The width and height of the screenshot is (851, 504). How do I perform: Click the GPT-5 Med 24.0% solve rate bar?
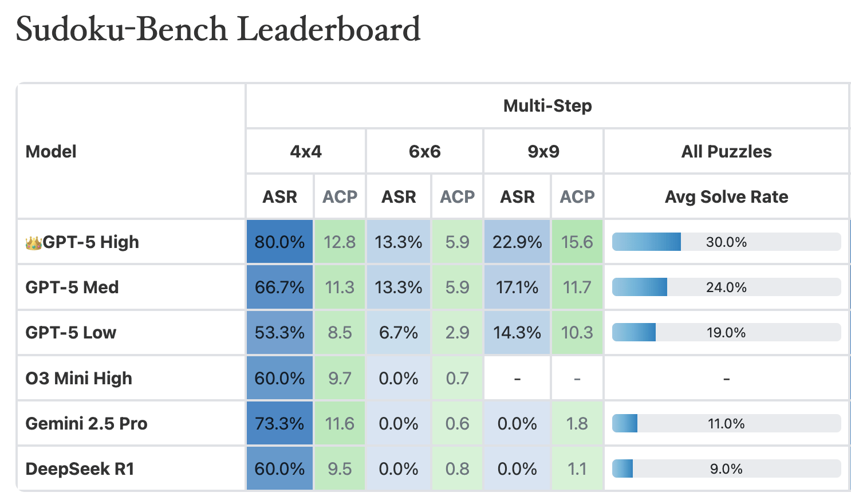coord(726,287)
